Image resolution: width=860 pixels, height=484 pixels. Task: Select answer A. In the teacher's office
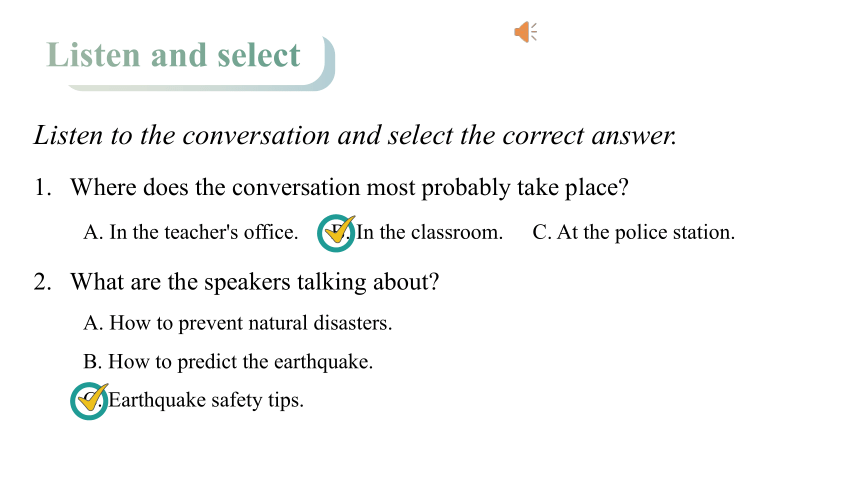[x=191, y=232]
